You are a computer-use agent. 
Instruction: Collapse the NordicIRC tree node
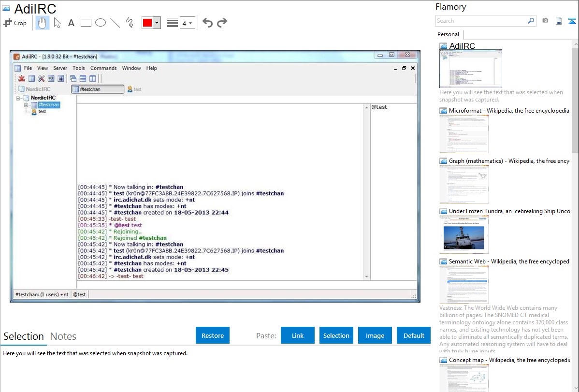click(18, 98)
